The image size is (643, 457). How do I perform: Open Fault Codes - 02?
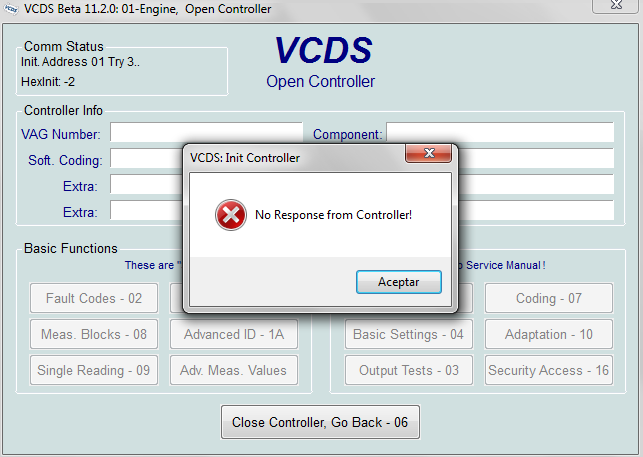94,298
